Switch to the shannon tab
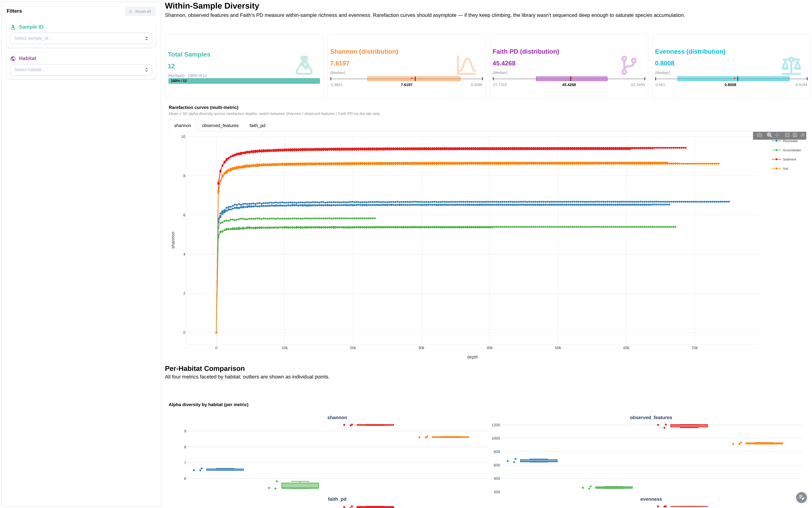 [183, 126]
